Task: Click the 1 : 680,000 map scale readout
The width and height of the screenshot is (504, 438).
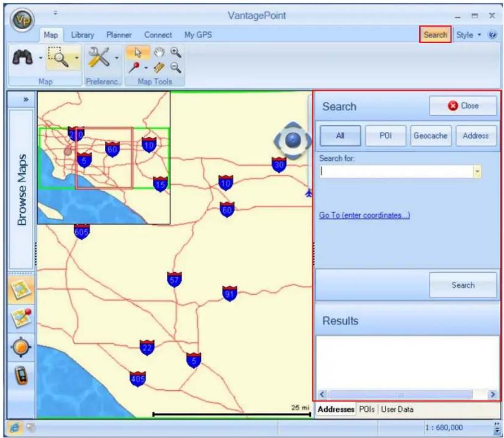Action: (x=444, y=428)
